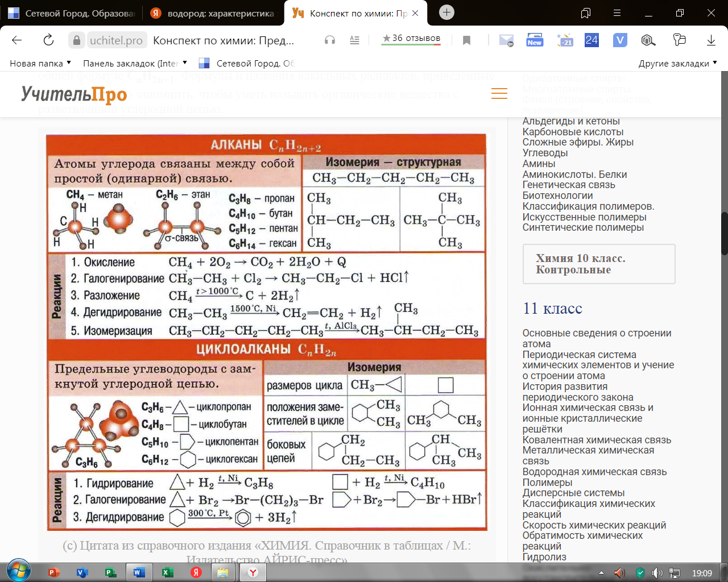Expand the 'Новая папка' bookmarks folder
728x582 pixels.
point(40,63)
